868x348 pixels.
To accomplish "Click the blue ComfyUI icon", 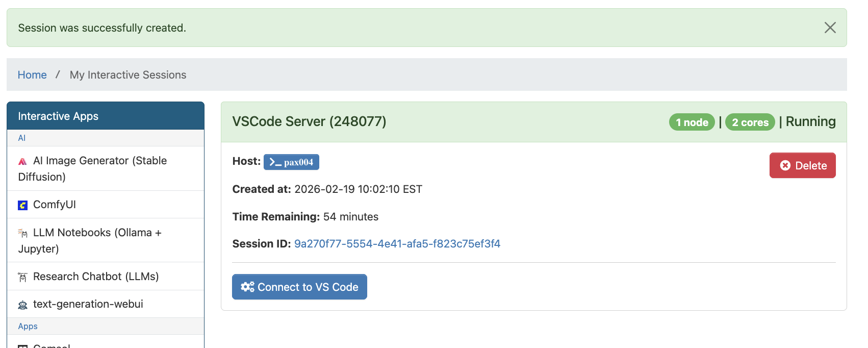I will coord(22,205).
